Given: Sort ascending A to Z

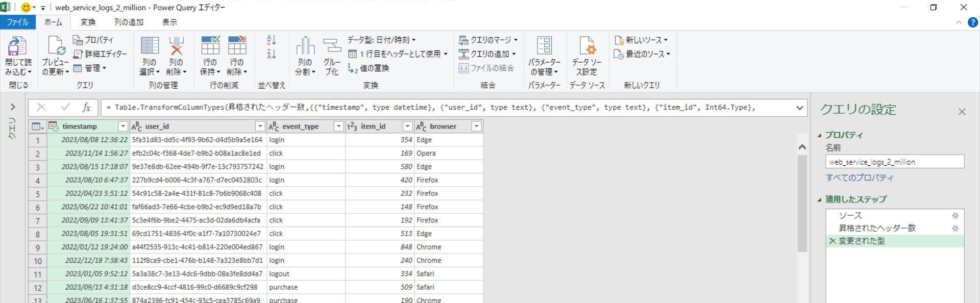Looking at the screenshot, I should click(x=272, y=40).
